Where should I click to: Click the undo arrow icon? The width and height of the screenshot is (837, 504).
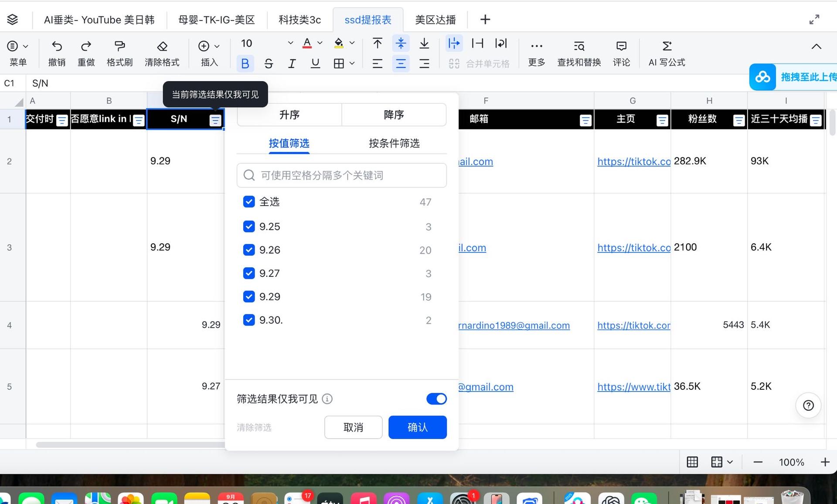pyautogui.click(x=57, y=46)
